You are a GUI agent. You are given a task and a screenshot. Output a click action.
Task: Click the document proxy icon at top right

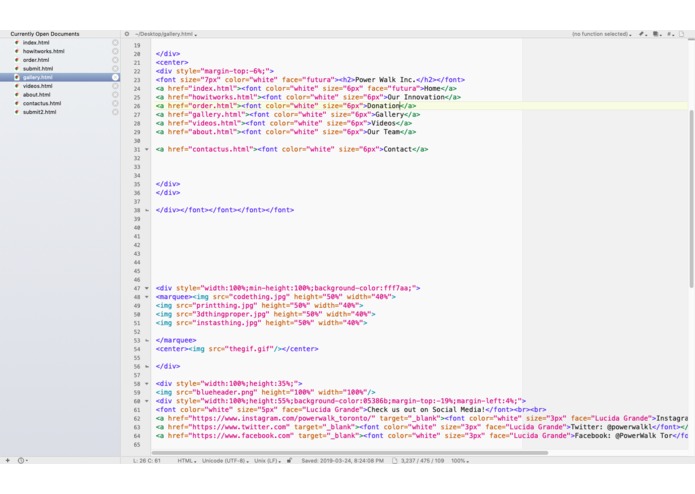click(682, 34)
